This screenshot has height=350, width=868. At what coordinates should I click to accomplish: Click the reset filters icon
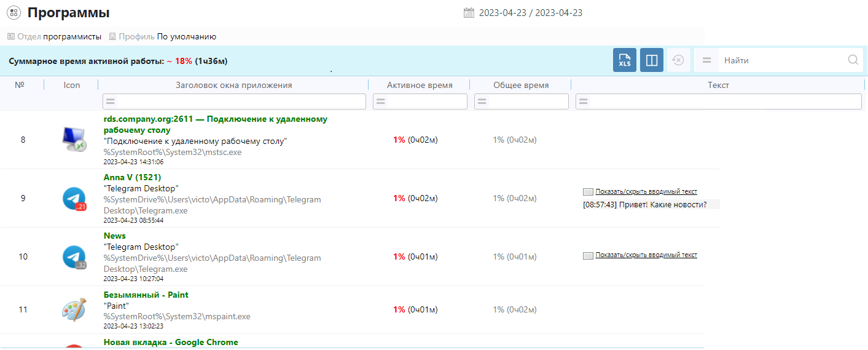tap(678, 60)
